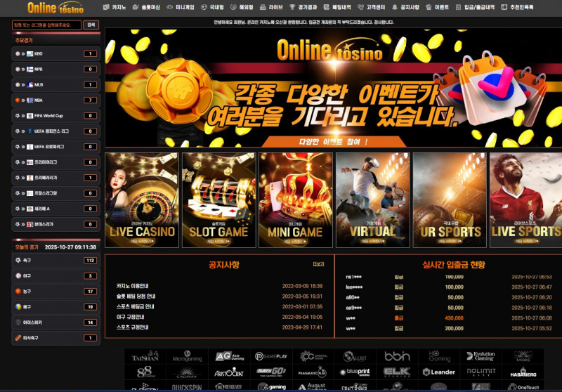The height and width of the screenshot is (392, 562).
Task: Open the VIRTUAL game tile
Action: [x=372, y=200]
